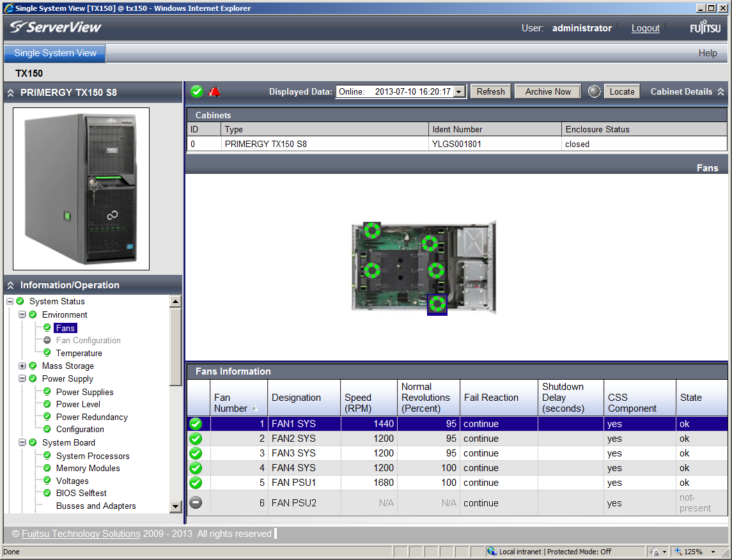Image resolution: width=732 pixels, height=560 pixels.
Task: Open the Displayed Data dropdown
Action: (x=459, y=92)
